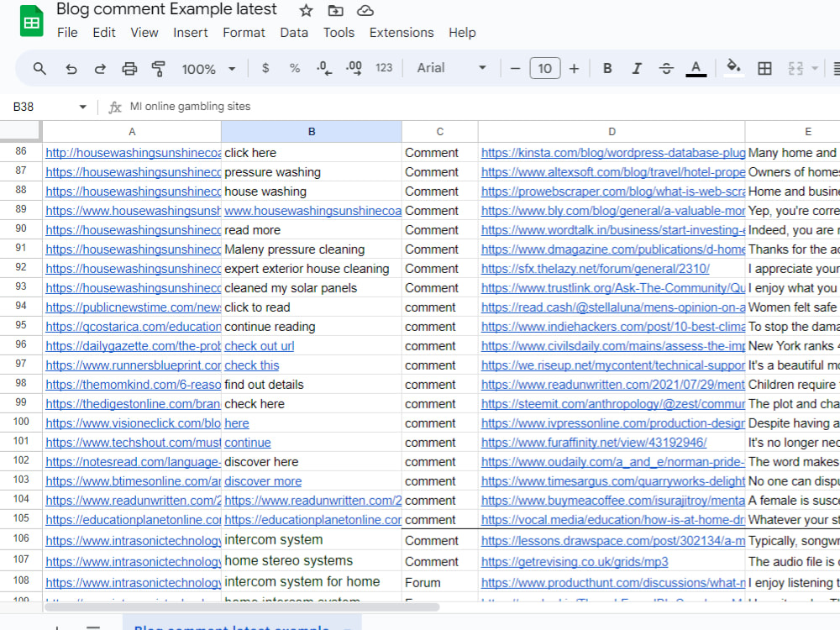Viewport: 840px width, 630px height.
Task: Click the font size field showing 10
Action: [x=545, y=69]
